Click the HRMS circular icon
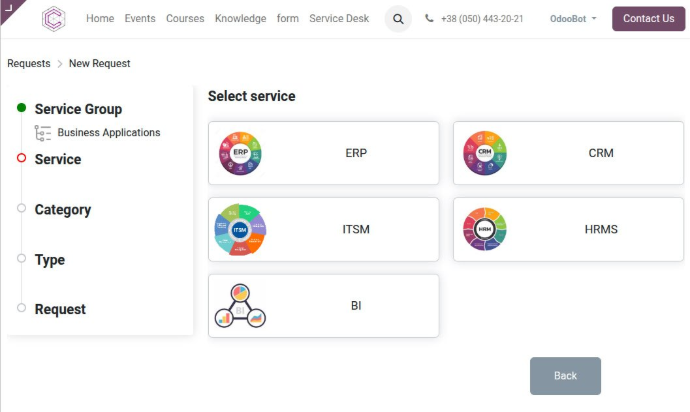The image size is (690, 412). (484, 229)
